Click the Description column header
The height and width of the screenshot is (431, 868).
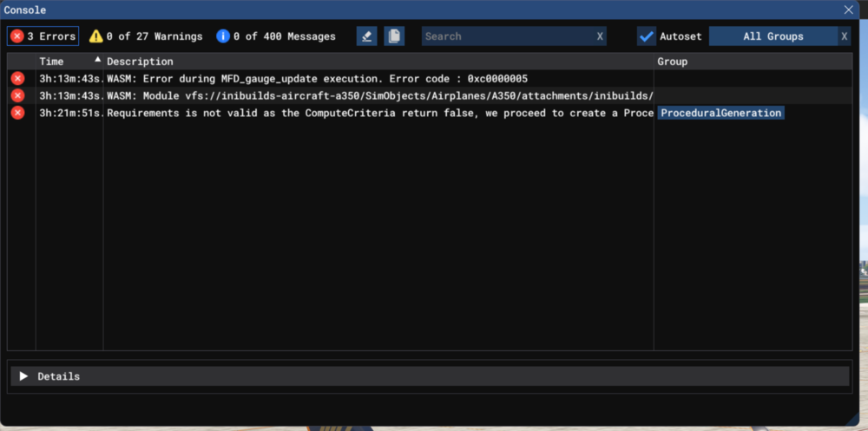point(140,62)
